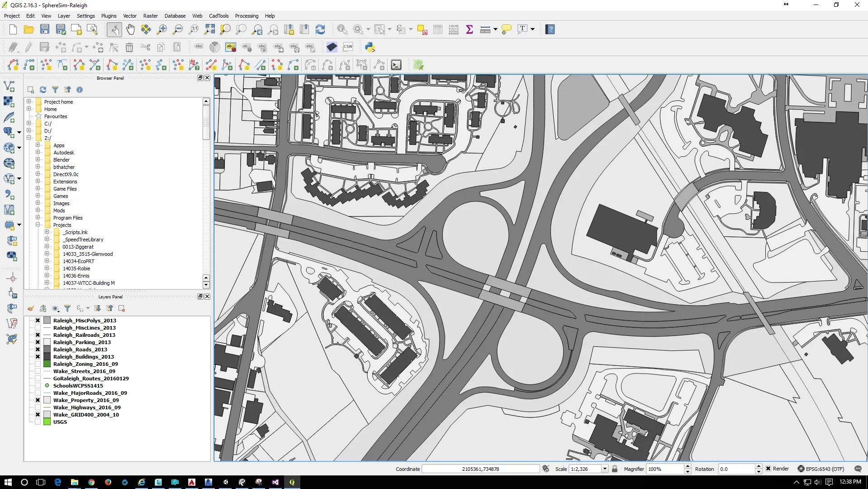868x489 pixels.
Task: Click EPSG:6543 (OTF) CRS button
Action: 821,469
